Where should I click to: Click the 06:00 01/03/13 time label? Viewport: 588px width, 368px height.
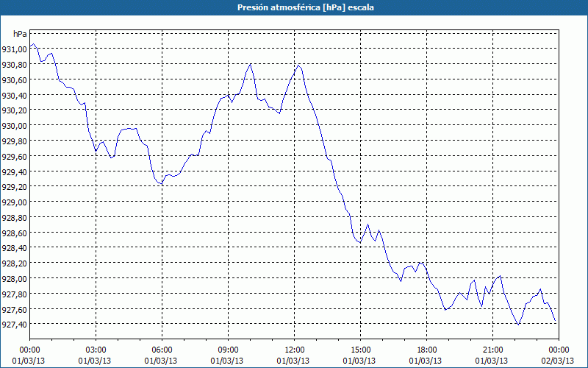pos(161,355)
